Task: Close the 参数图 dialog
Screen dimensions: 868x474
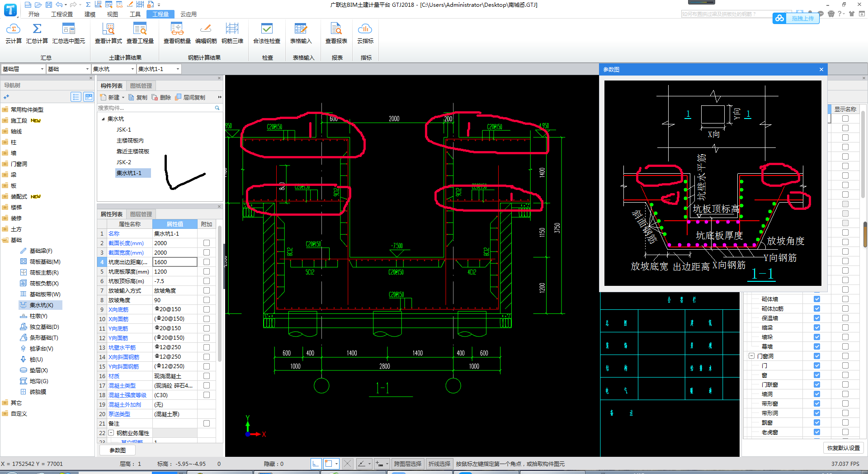Action: point(821,69)
